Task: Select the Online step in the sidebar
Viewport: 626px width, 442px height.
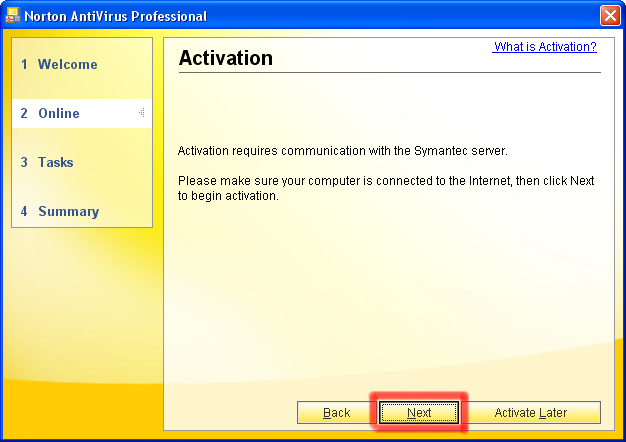Action: point(58,114)
